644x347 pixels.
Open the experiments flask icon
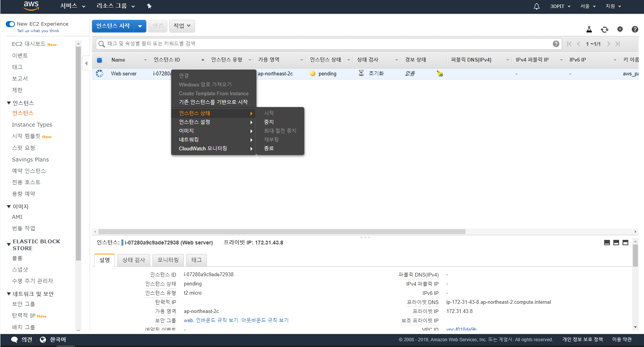point(589,29)
